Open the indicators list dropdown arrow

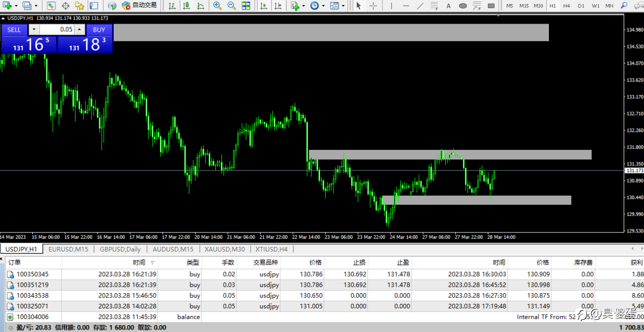click(303, 6)
